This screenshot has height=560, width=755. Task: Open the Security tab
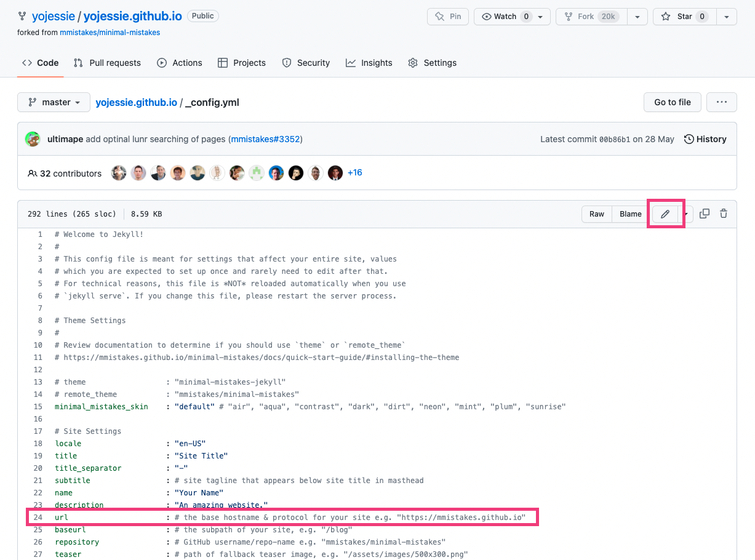[306, 63]
